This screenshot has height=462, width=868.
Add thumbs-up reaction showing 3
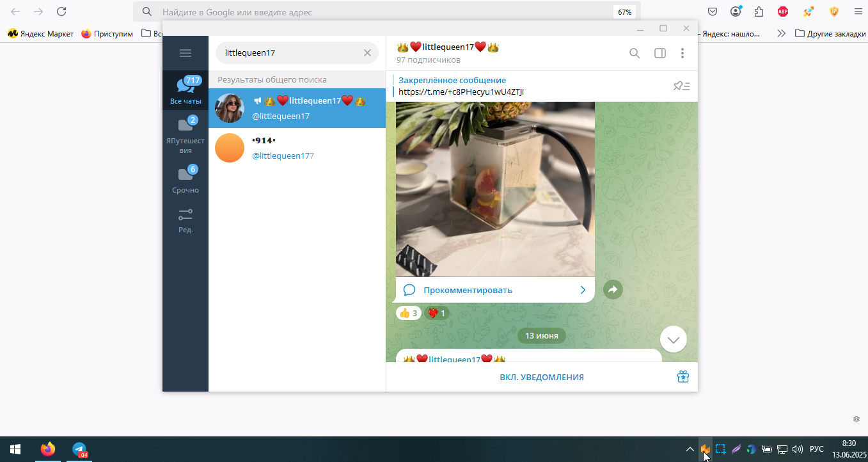click(408, 313)
